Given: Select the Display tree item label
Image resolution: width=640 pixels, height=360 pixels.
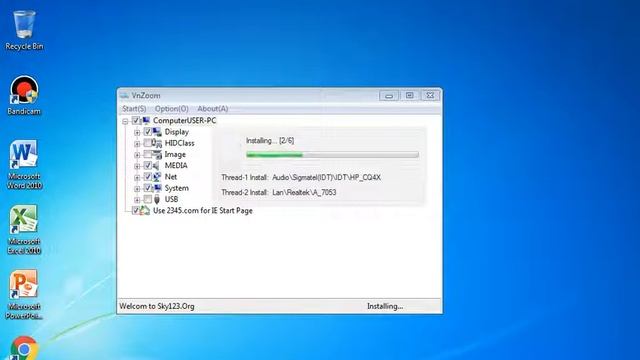Looking at the screenshot, I should click(x=177, y=132).
